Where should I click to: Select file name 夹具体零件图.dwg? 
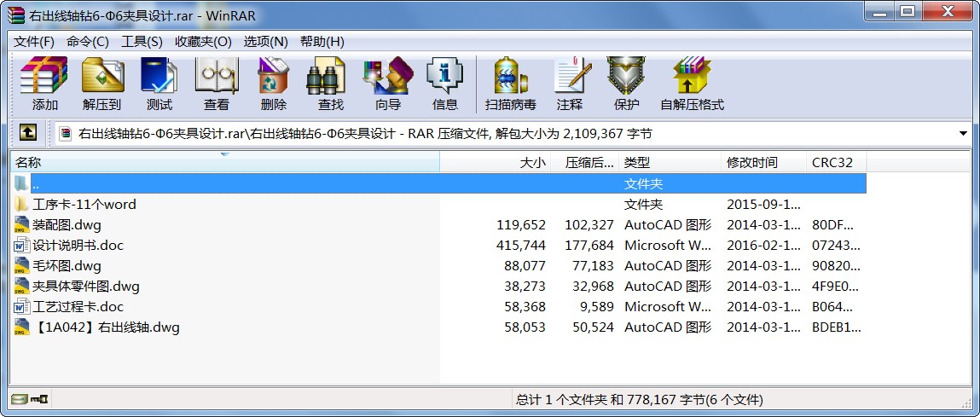(86, 287)
